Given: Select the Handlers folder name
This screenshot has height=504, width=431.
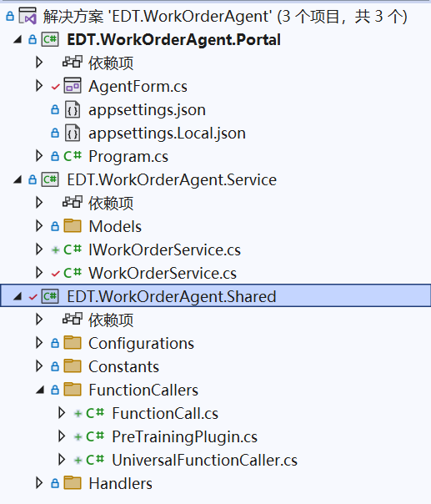Looking at the screenshot, I should pos(120,483).
